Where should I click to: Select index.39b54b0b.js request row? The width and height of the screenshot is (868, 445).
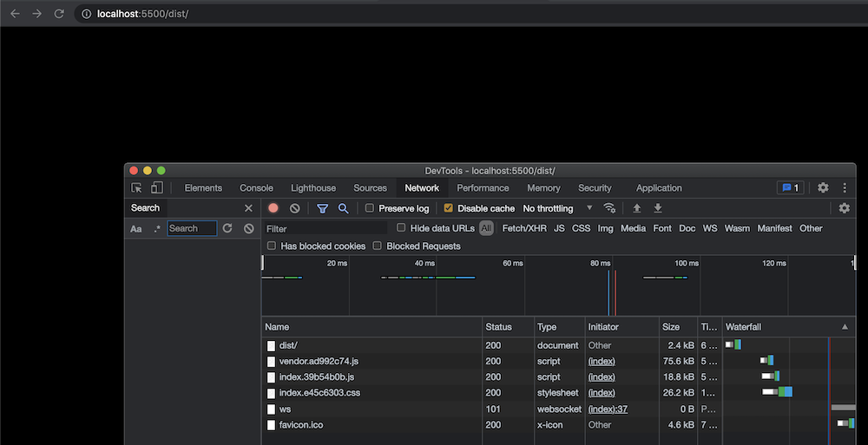click(558, 377)
